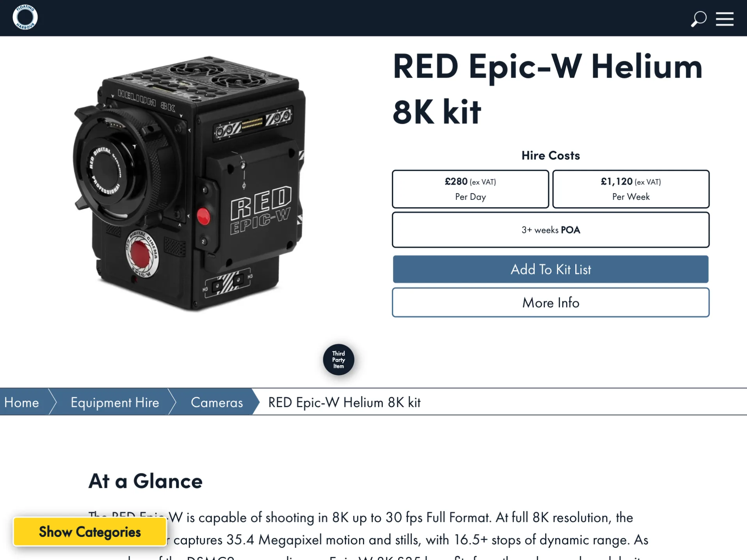Click the Third Party Item badge
The image size is (747, 560).
tap(338, 359)
